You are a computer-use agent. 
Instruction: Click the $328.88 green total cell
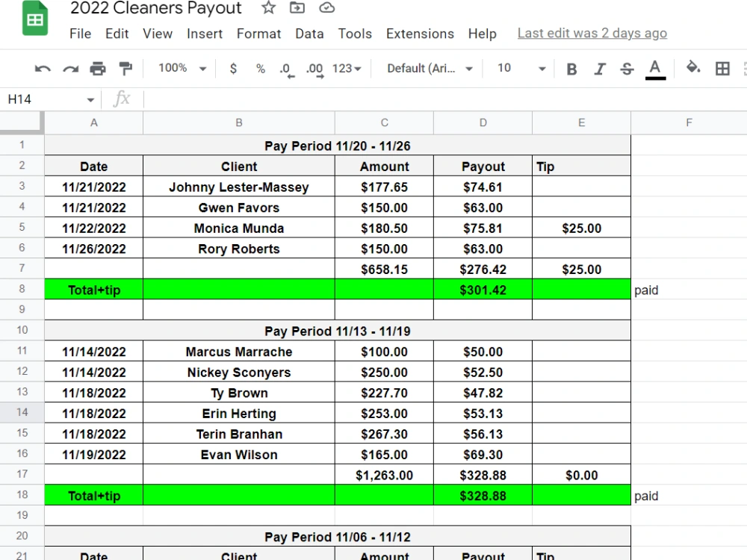click(483, 495)
